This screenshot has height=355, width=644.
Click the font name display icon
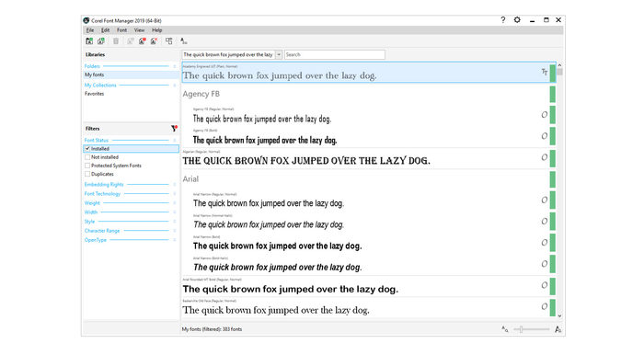[184, 41]
